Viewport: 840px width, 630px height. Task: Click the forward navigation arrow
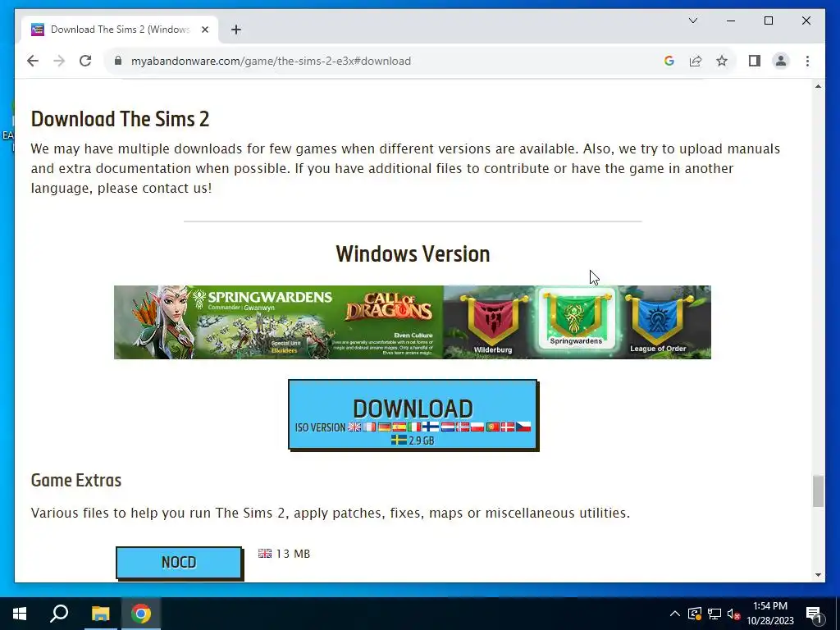point(59,61)
